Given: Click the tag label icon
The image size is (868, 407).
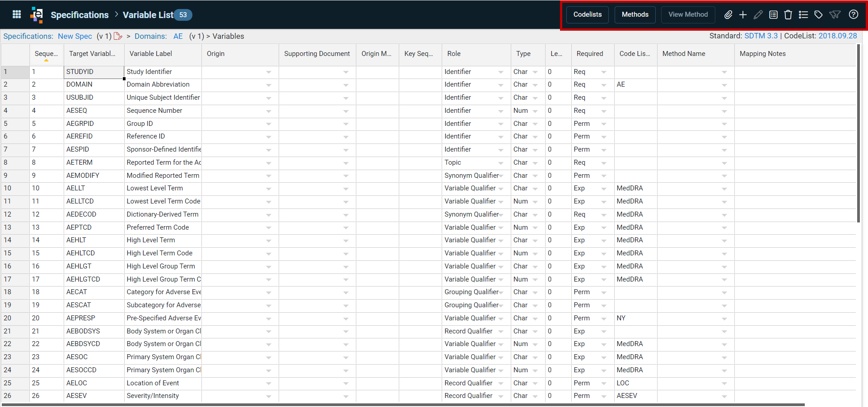Looking at the screenshot, I should tap(818, 15).
